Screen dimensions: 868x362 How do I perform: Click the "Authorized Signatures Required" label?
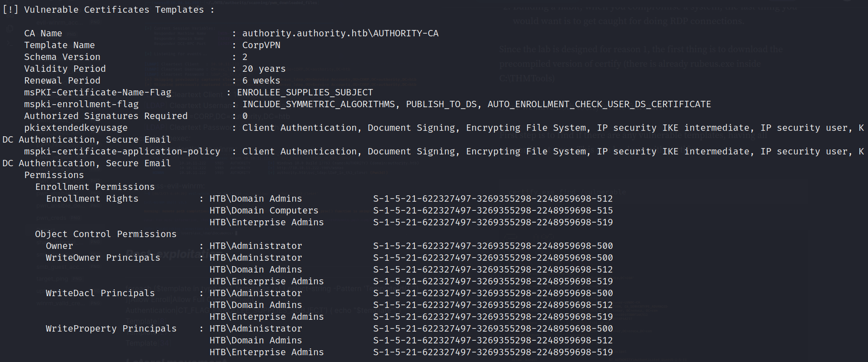[x=105, y=116]
